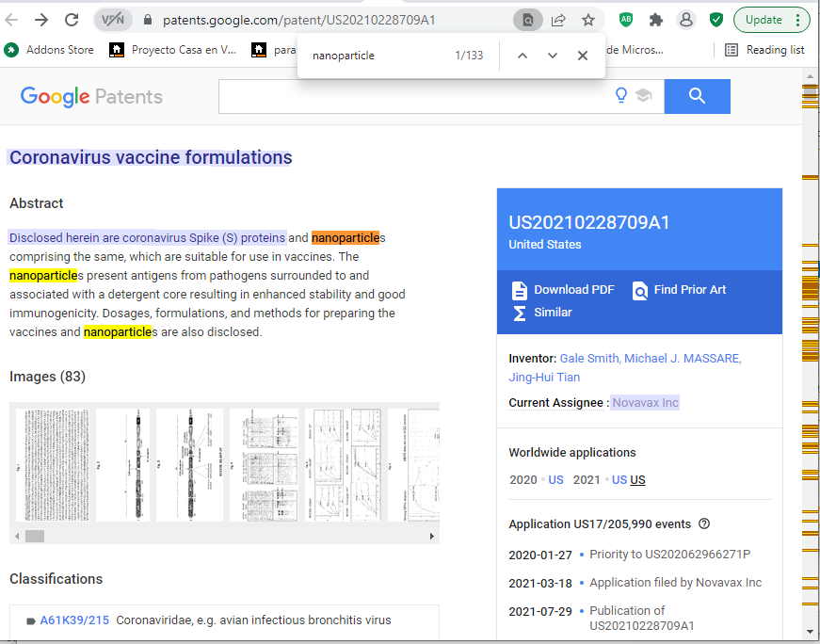Click the browser reload page icon
The width and height of the screenshot is (820, 644).
tap(72, 20)
